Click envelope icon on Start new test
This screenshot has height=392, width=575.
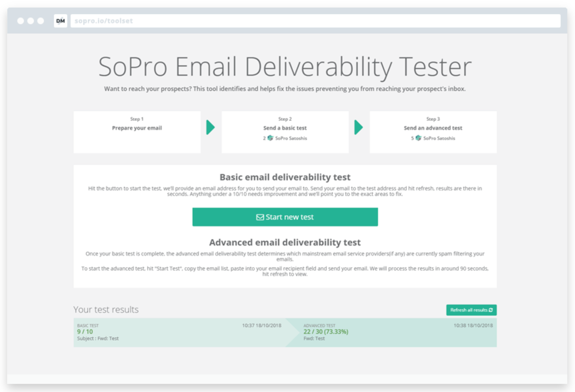[x=260, y=217]
